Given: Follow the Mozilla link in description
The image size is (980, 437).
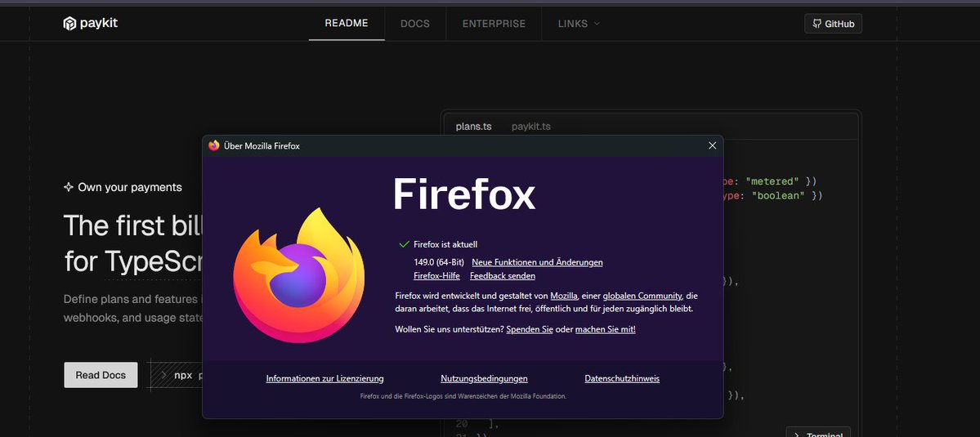Looking at the screenshot, I should [564, 296].
